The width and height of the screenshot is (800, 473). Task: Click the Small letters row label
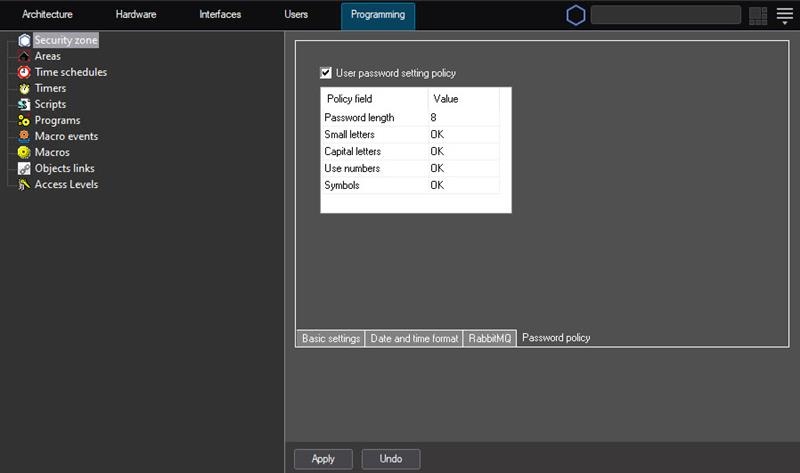pyautogui.click(x=349, y=134)
